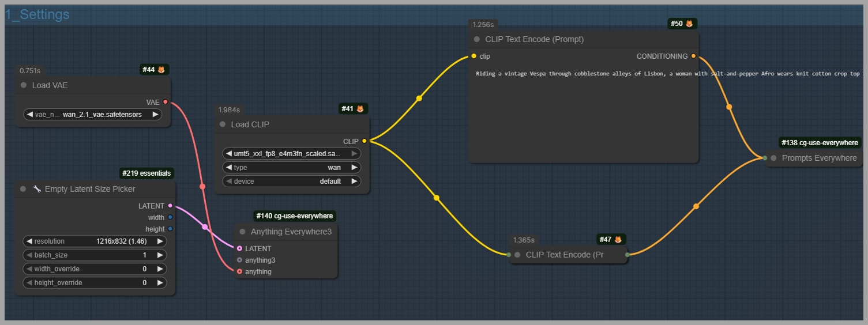Click the fox icon on badge #41
The height and width of the screenshot is (325, 868).
click(360, 109)
